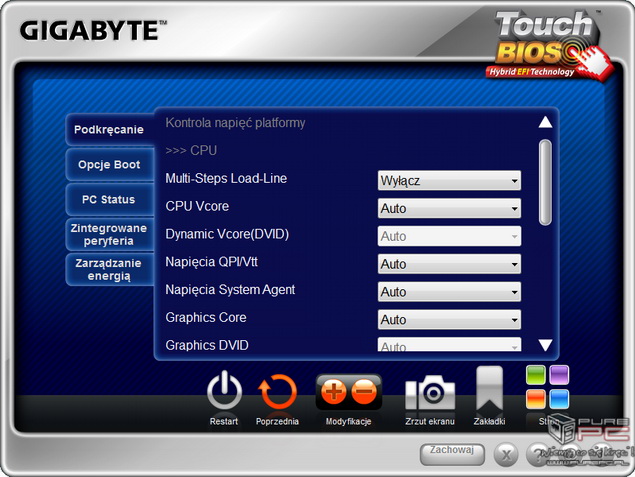Click the Restart power icon
Image resolution: width=635 pixels, height=477 pixels.
pos(224,392)
